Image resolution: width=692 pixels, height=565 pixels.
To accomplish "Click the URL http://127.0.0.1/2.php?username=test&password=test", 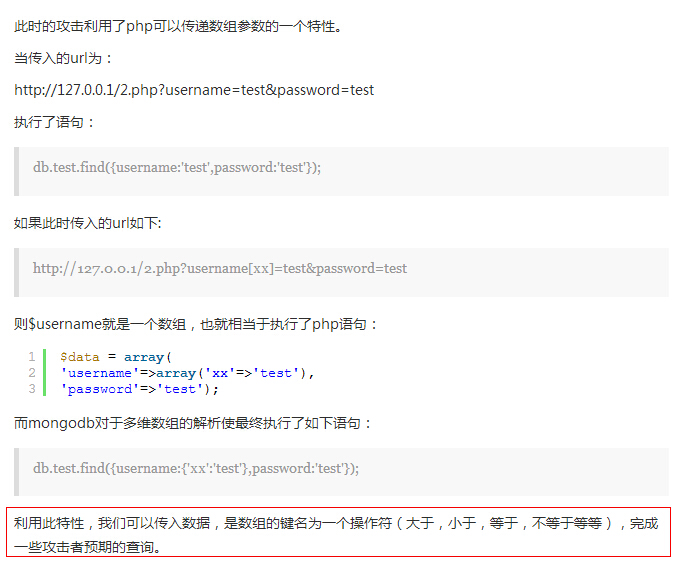I will click(x=194, y=90).
